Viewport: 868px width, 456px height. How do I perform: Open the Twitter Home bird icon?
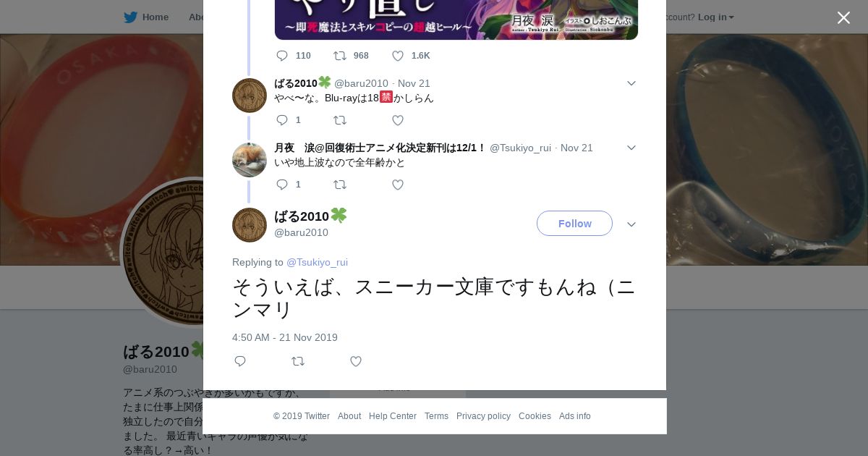130,17
